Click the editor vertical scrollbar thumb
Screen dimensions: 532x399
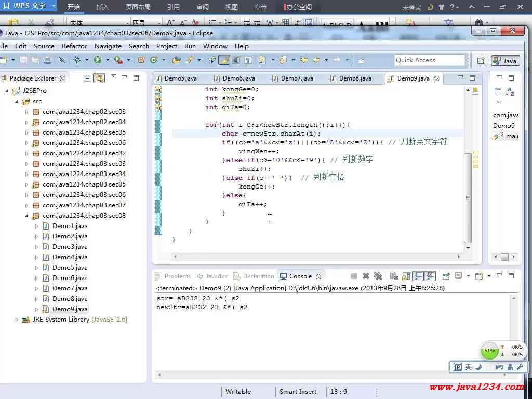point(468,197)
